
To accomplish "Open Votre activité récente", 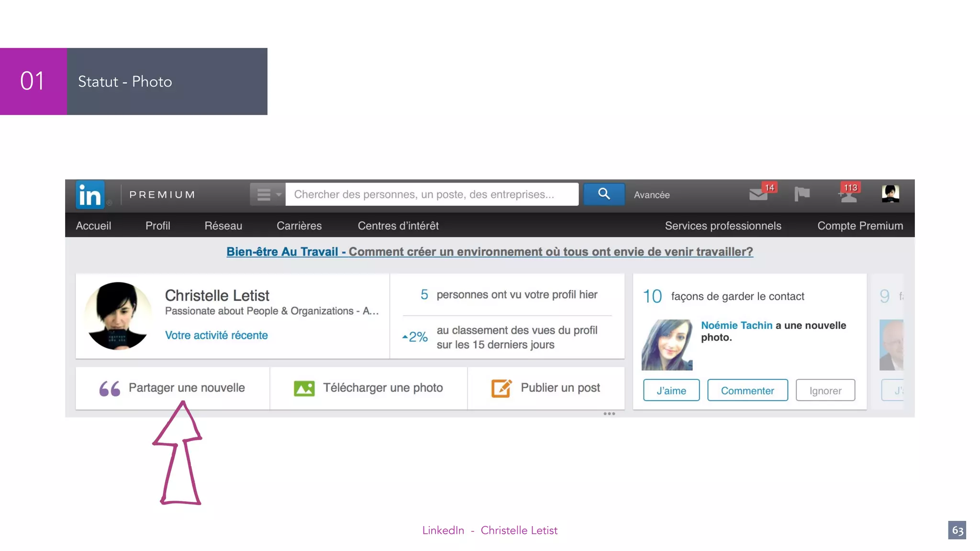I will 216,335.
